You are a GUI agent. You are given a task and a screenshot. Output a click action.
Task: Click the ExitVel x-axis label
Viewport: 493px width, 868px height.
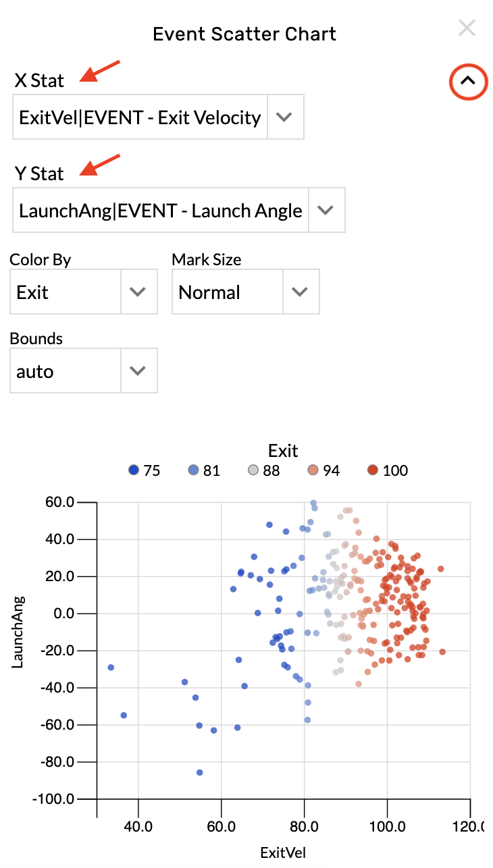tap(283, 852)
